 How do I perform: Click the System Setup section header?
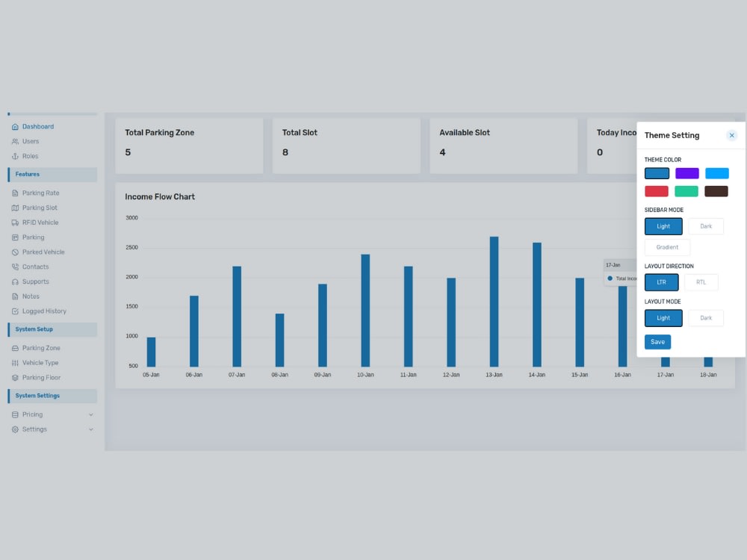point(52,329)
